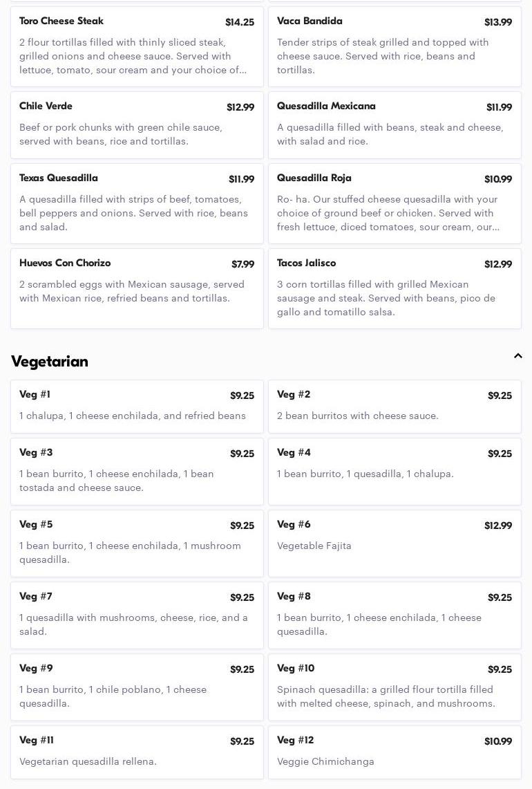Select Veg #10 Spinach quesadilla
The width and height of the screenshot is (532, 789).
(395, 687)
